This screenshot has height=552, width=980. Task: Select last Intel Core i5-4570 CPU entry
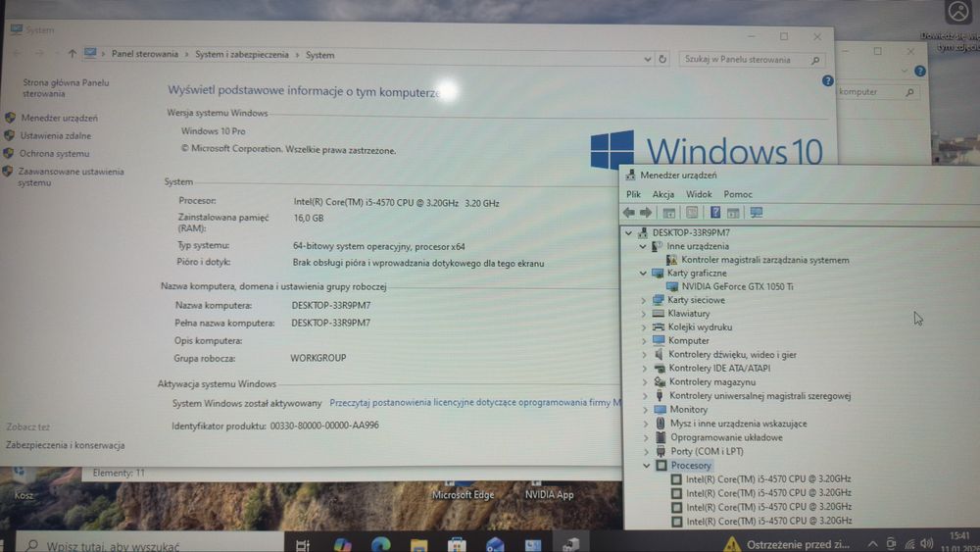point(768,521)
